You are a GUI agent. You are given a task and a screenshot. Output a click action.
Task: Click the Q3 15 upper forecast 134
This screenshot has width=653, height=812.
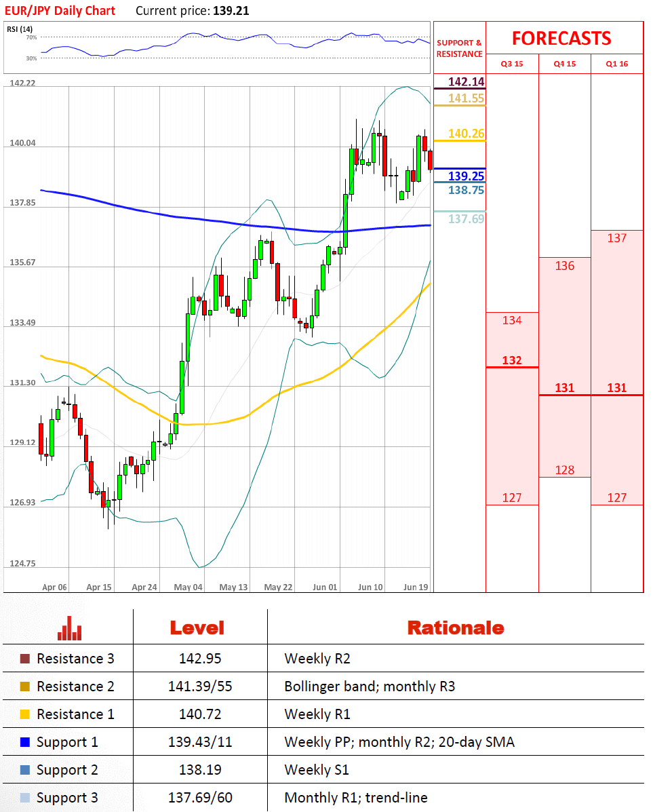[x=512, y=321]
